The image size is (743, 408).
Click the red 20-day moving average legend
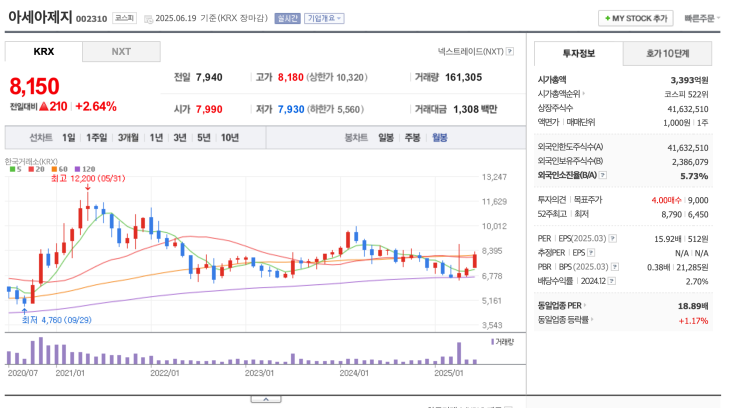(x=36, y=169)
